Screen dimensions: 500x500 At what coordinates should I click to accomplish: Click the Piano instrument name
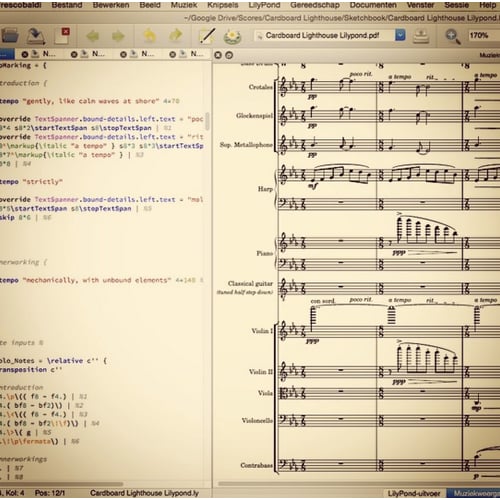(x=265, y=253)
